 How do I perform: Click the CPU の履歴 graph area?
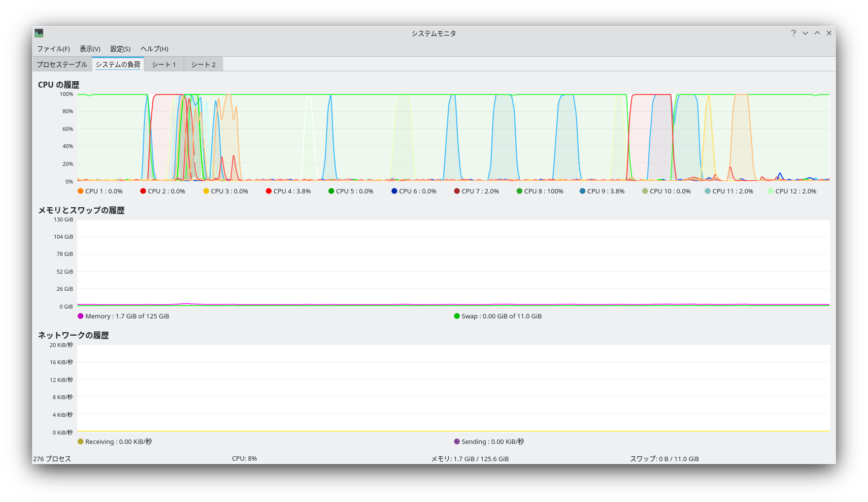pyautogui.click(x=453, y=138)
